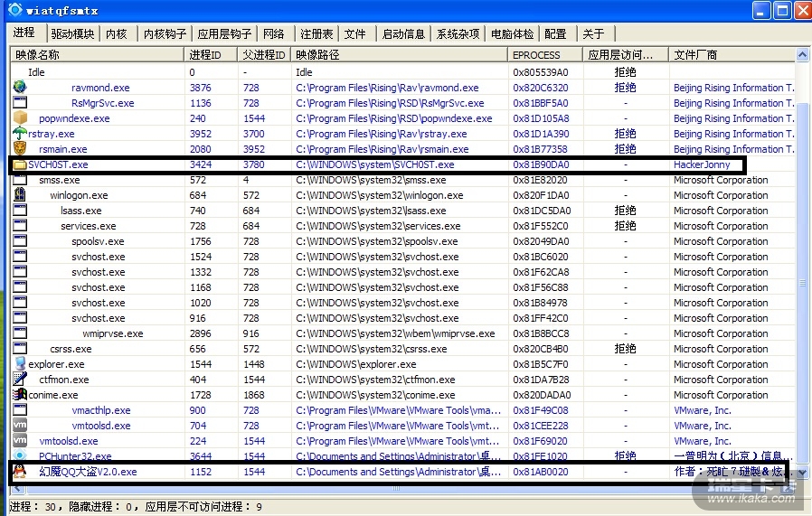The width and height of the screenshot is (812, 516).
Task: Click the rsmain.exe lion shield icon
Action: tap(20, 148)
